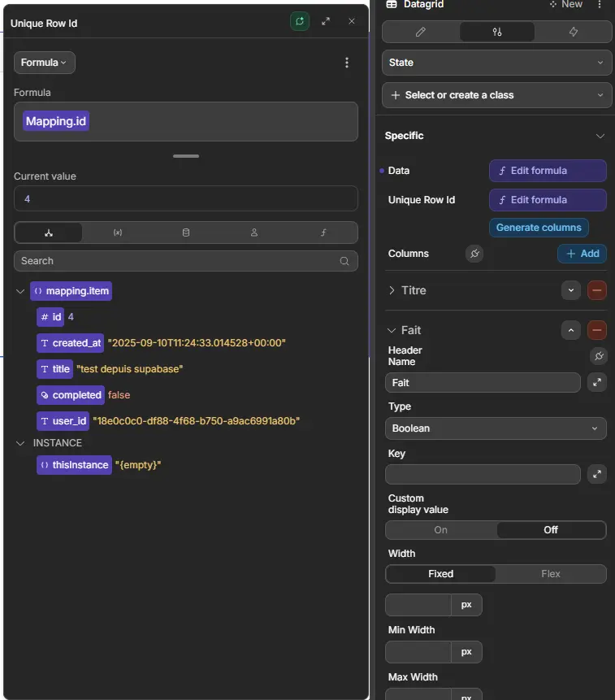Click the Header Name input containing Fait
Image resolution: width=615 pixels, height=700 pixels.
click(x=483, y=383)
